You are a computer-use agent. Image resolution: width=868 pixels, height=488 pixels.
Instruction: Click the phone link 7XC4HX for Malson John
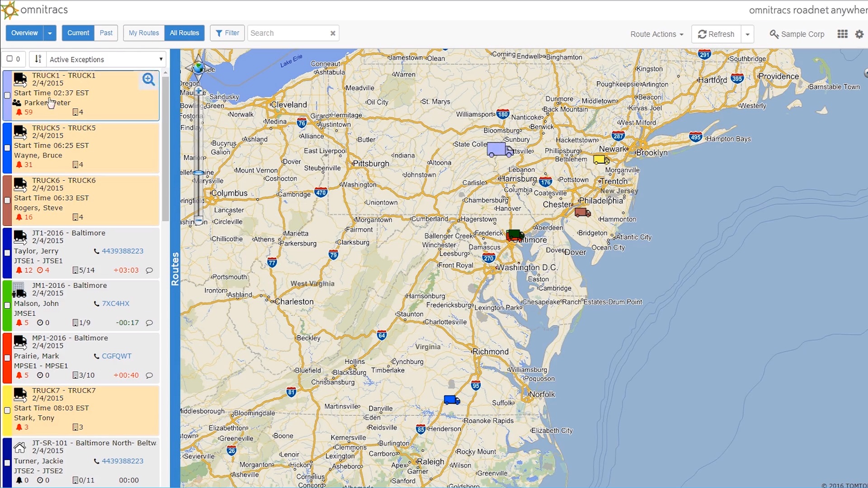pyautogui.click(x=116, y=303)
